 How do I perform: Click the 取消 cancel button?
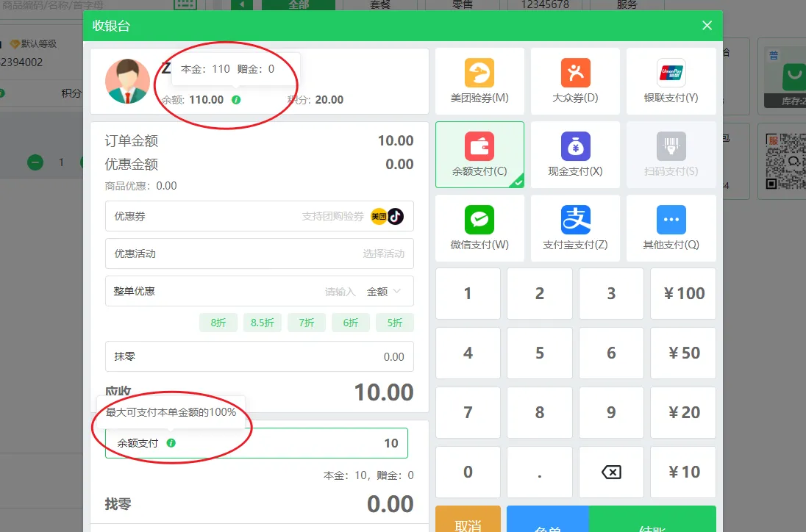tap(468, 522)
